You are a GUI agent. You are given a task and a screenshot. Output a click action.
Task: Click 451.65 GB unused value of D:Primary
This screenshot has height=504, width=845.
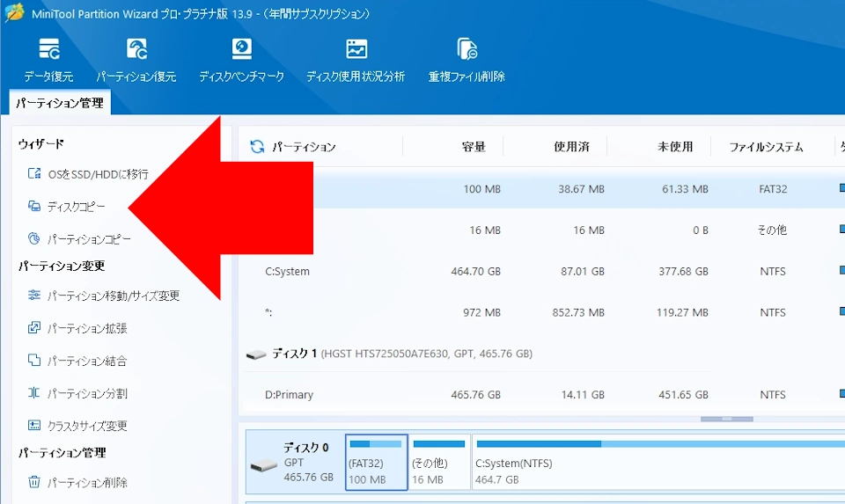click(683, 395)
